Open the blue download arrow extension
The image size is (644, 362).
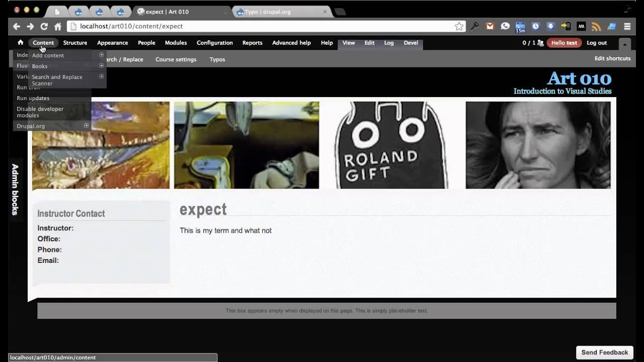click(x=551, y=27)
